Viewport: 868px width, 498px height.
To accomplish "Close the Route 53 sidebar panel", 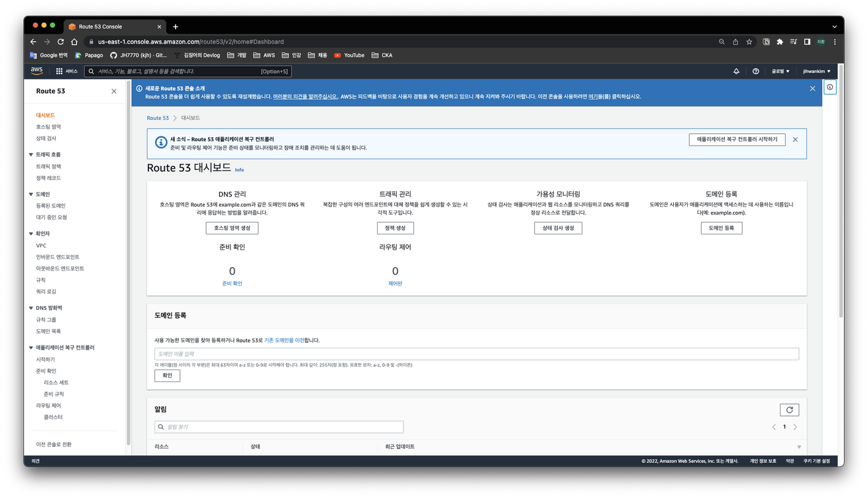I will [114, 91].
